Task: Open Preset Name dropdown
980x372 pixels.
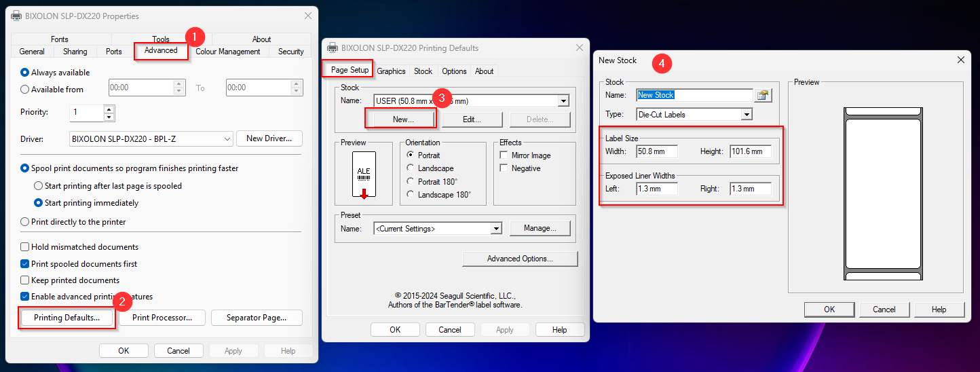Action: pos(496,229)
